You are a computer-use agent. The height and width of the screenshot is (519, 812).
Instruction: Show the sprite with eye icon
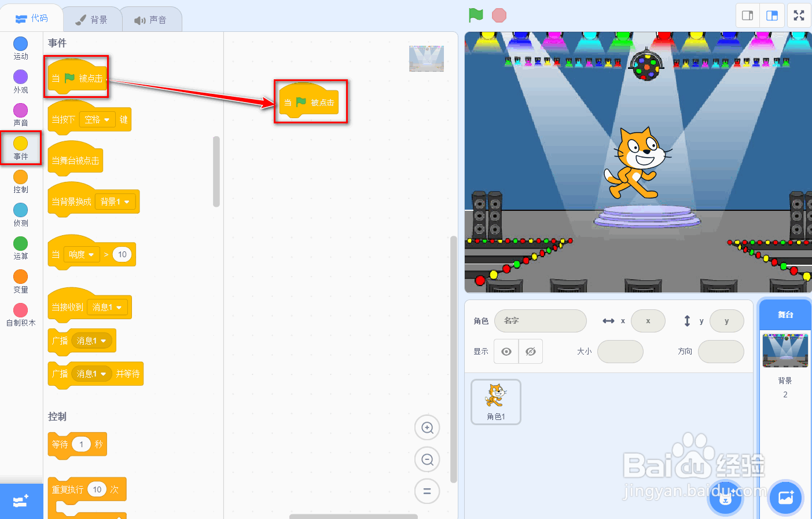pyautogui.click(x=506, y=352)
